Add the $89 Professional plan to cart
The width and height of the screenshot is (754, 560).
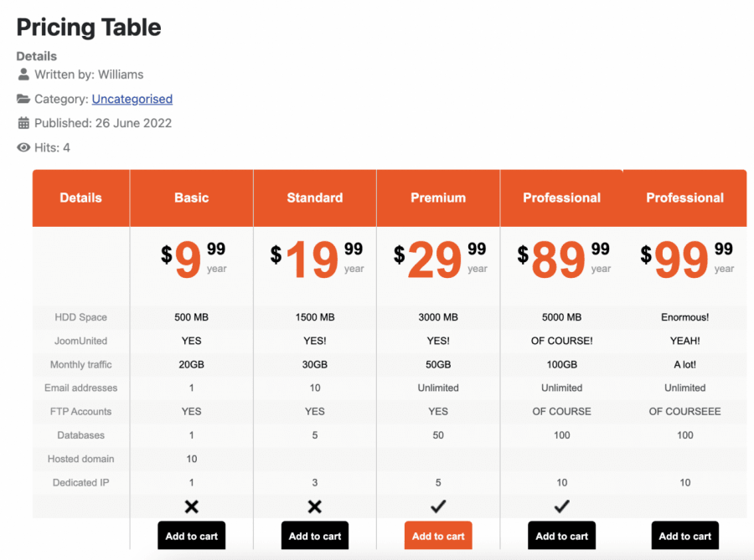point(561,536)
